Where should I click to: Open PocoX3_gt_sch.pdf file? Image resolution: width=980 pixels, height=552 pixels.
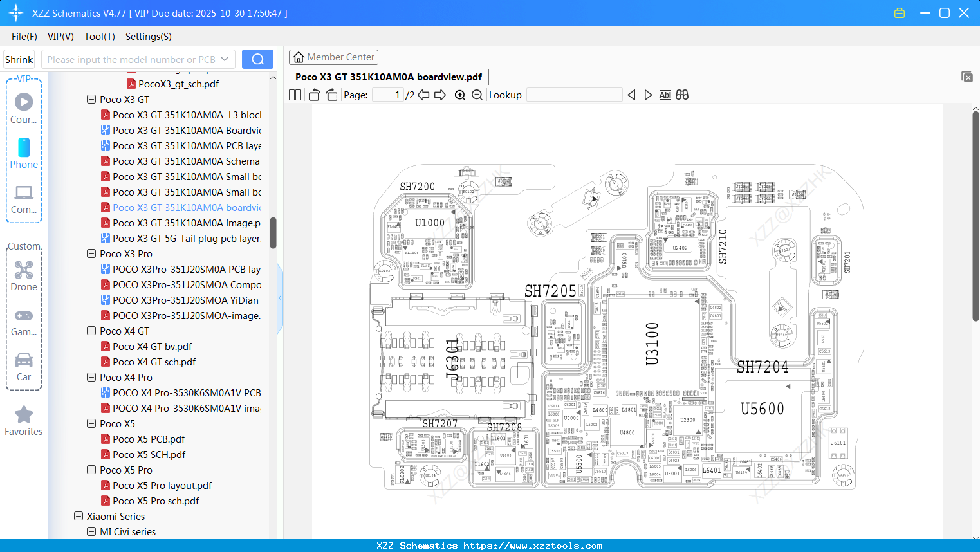[178, 84]
